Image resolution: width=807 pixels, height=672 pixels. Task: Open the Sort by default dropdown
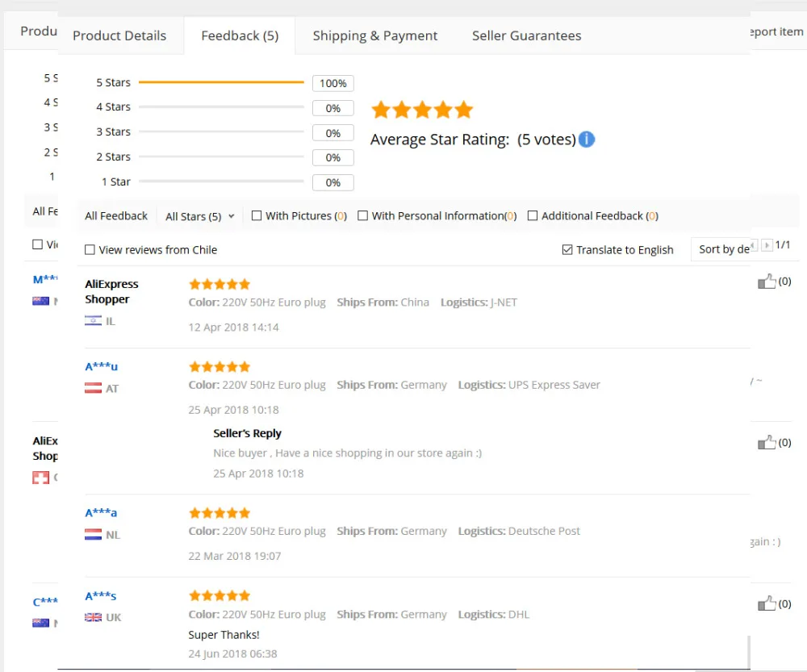pos(721,249)
